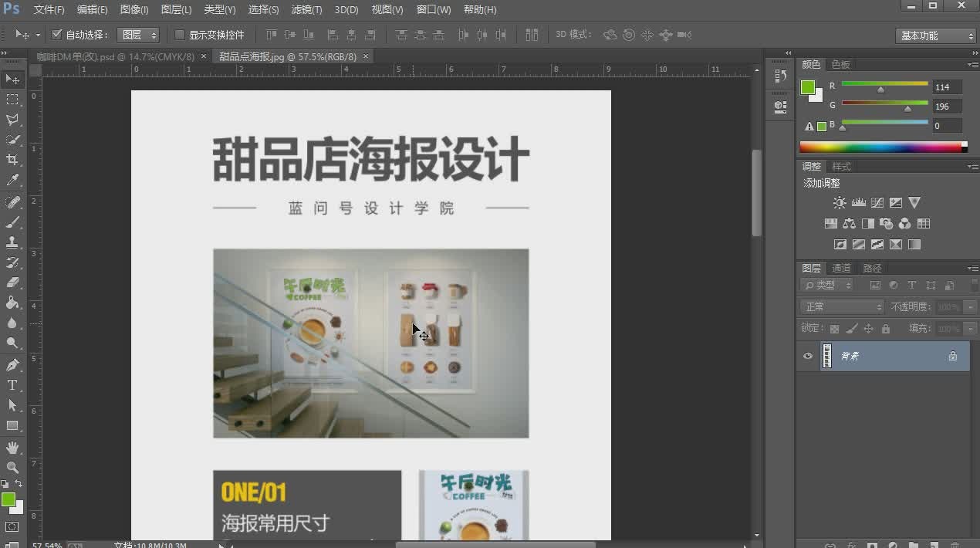Add a Brightness/Contrast adjustment
Image resolution: width=980 pixels, height=548 pixels.
(x=840, y=203)
